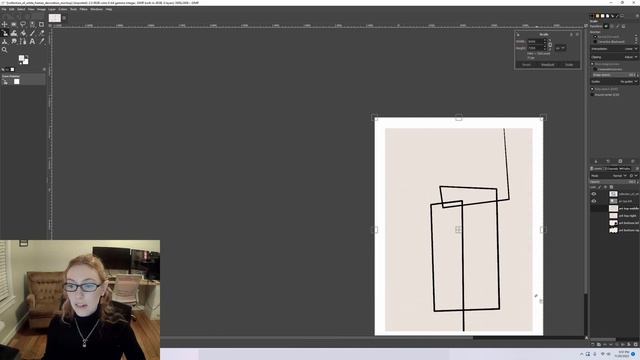Show hidden system tray icons chevron

click(582, 354)
